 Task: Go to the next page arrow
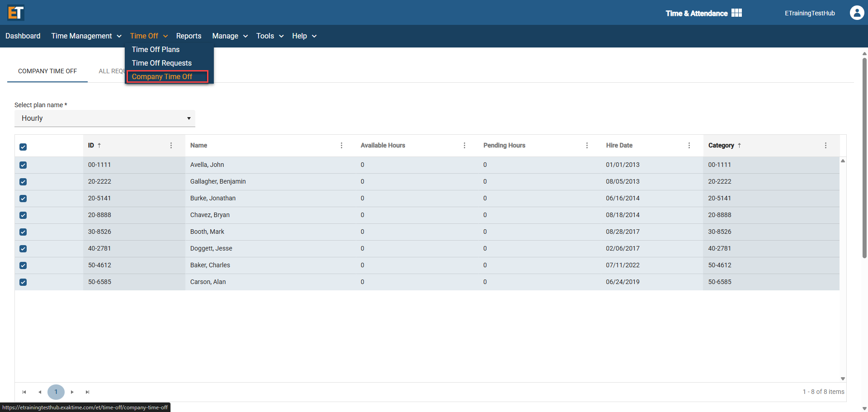coord(72,392)
